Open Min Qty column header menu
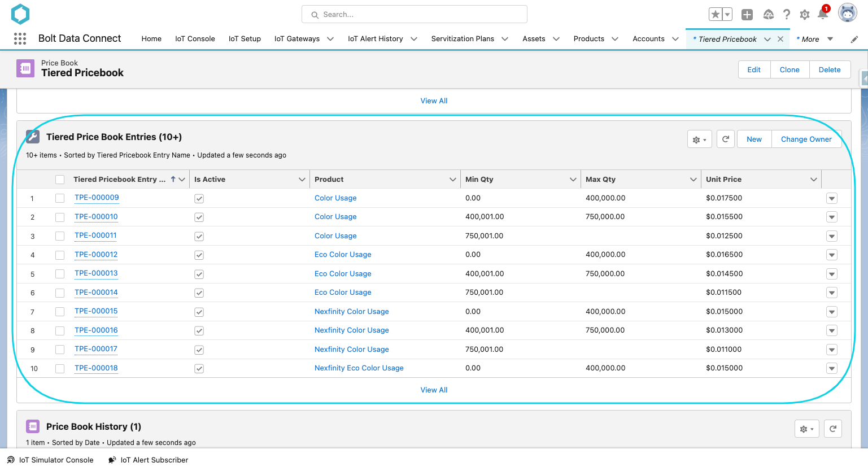Image resolution: width=868 pixels, height=471 pixels. (573, 180)
